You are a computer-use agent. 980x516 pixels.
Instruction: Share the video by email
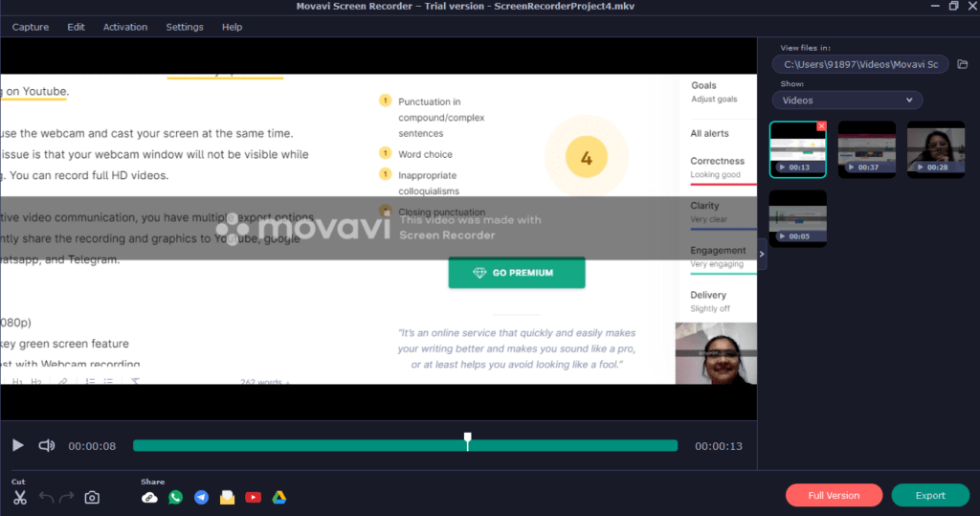tap(228, 497)
